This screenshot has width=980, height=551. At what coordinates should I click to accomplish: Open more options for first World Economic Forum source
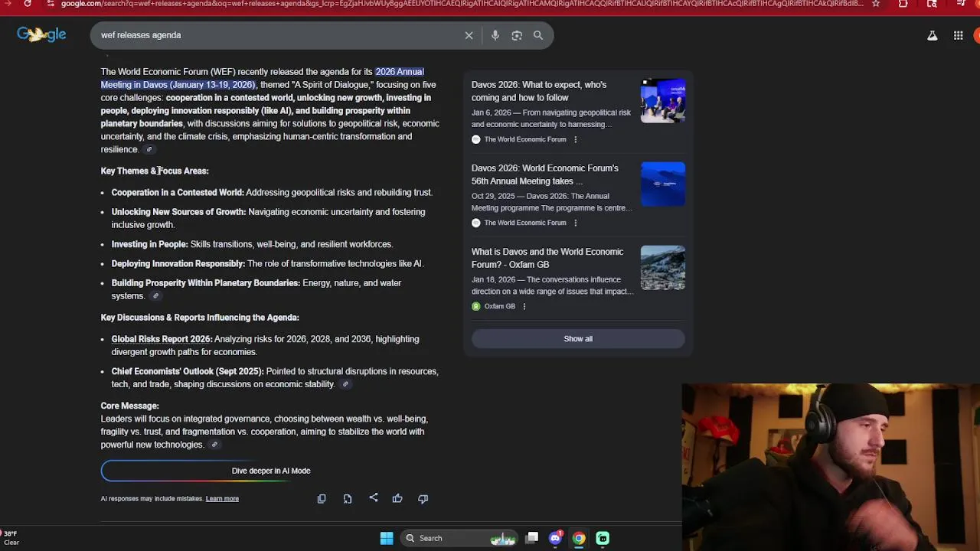(576, 139)
